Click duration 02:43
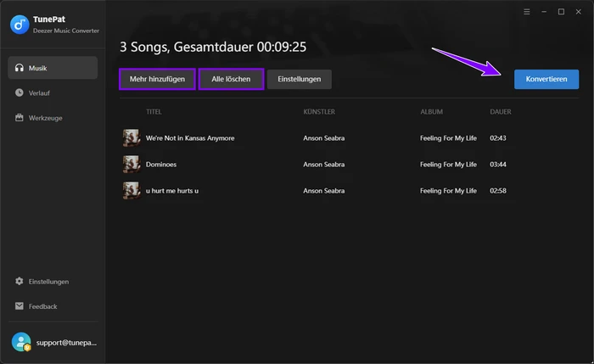Image resolution: width=594 pixels, height=364 pixels. tap(498, 138)
